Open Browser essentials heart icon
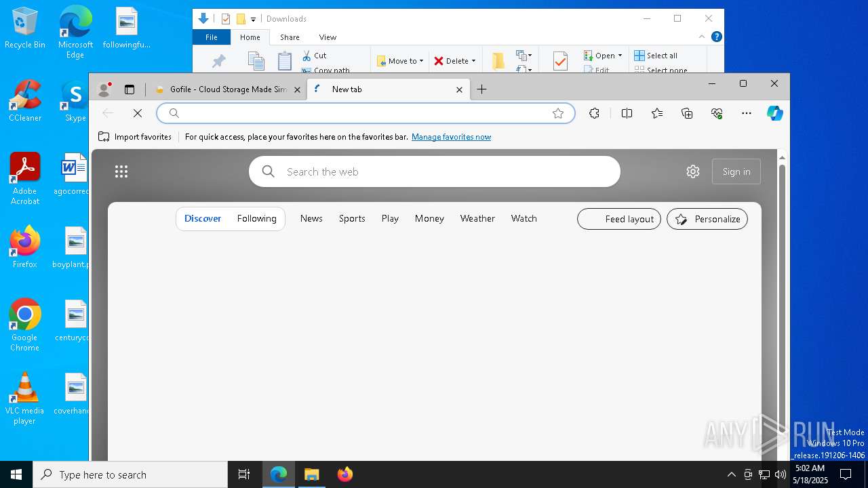Viewport: 868px width, 488px height. point(717,113)
